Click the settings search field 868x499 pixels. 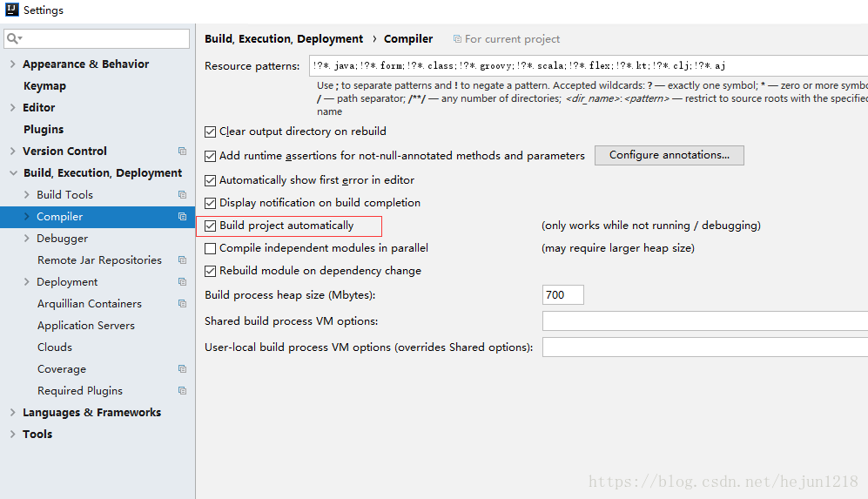pyautogui.click(x=97, y=38)
